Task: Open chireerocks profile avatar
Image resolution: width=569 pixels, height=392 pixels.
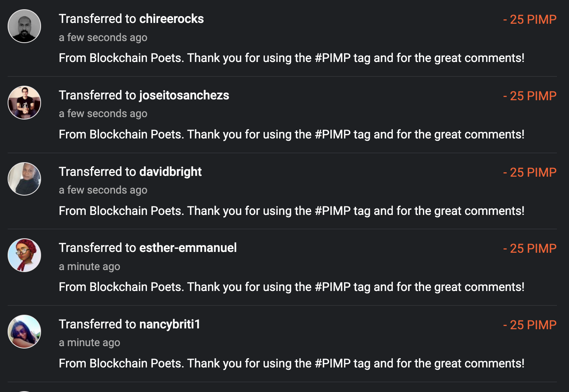Action: pos(25,26)
